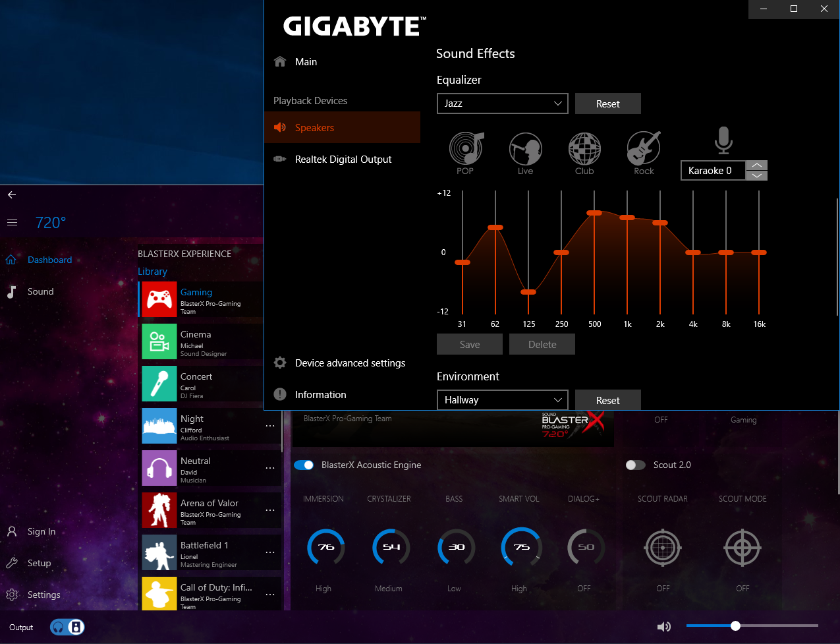
Task: Click the Information exclamation icon
Action: click(x=280, y=394)
